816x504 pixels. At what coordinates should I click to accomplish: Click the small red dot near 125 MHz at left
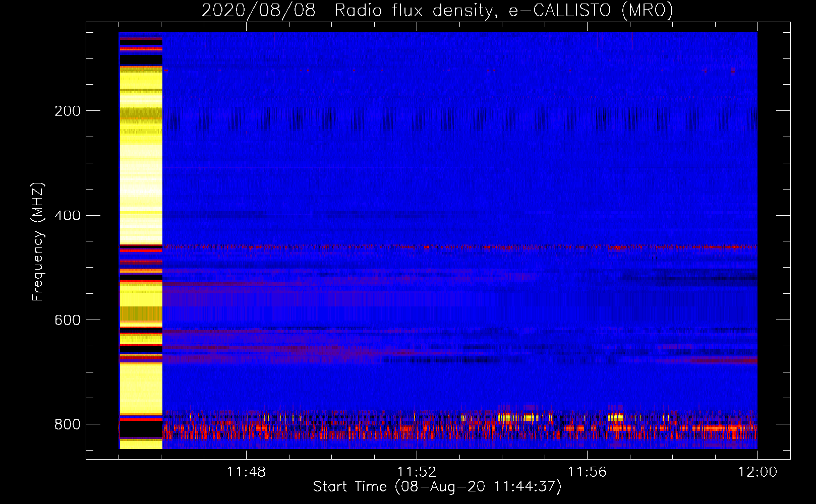coord(166,71)
